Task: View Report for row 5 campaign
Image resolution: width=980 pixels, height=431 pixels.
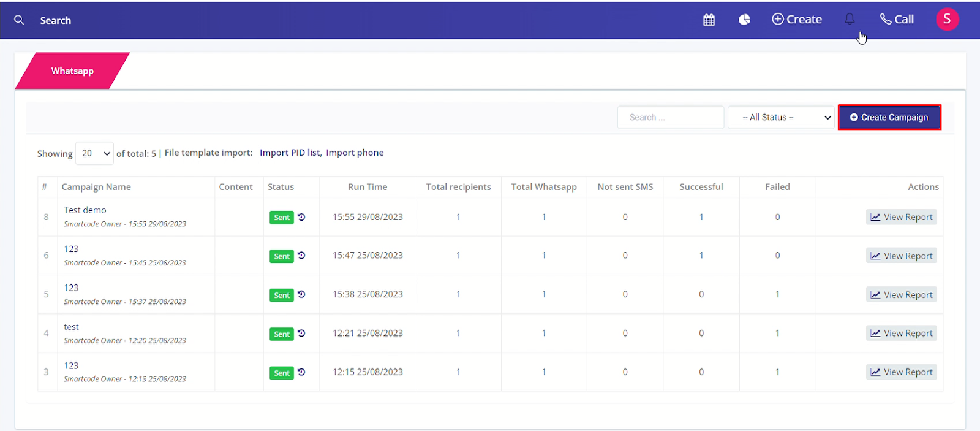Action: 901,294
